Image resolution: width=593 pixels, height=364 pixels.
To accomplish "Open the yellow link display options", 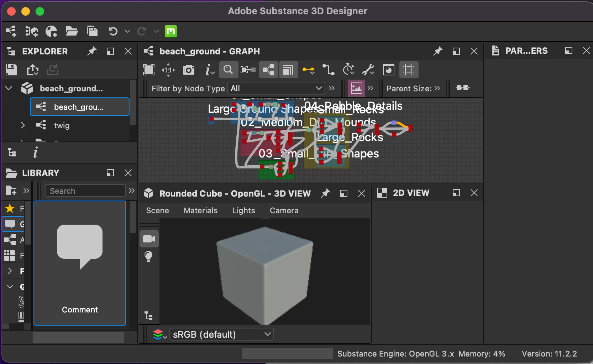I will click(308, 70).
